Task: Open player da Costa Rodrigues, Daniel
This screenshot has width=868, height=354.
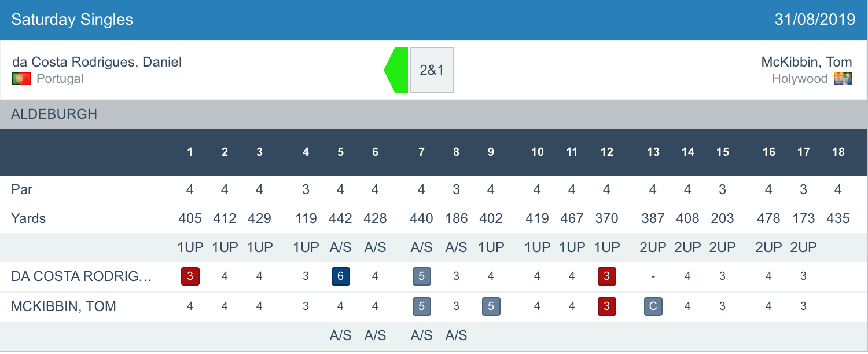Action: coord(97,62)
